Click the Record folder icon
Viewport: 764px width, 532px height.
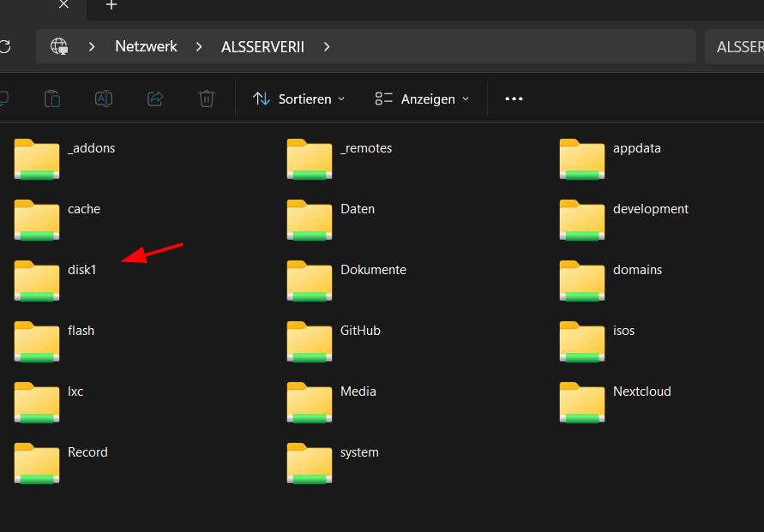37,463
